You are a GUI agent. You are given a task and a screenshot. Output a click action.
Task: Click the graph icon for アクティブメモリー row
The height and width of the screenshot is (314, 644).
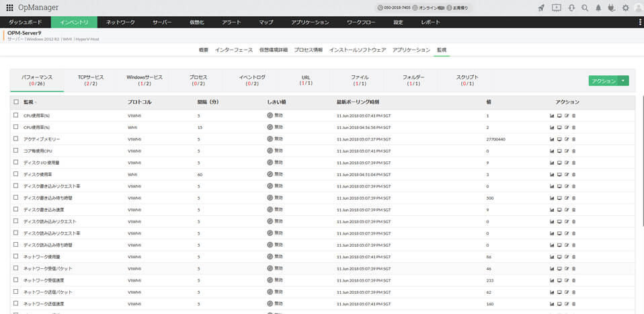pyautogui.click(x=552, y=139)
